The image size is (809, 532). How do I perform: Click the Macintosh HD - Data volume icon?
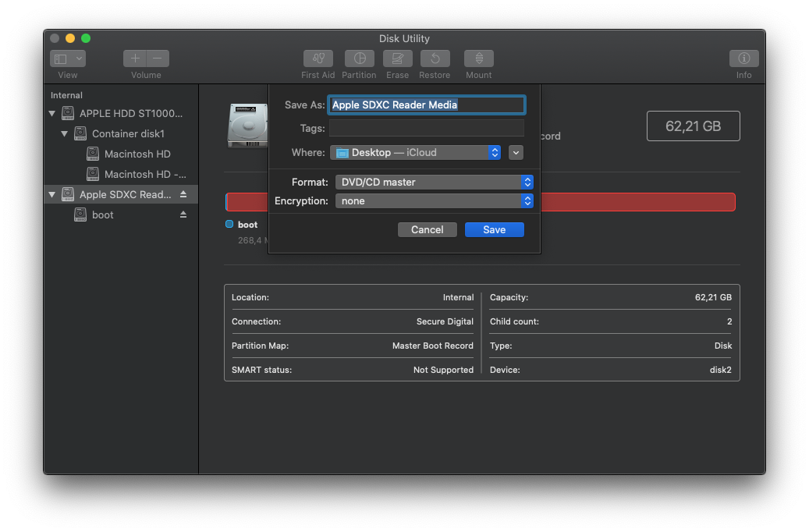tap(92, 174)
